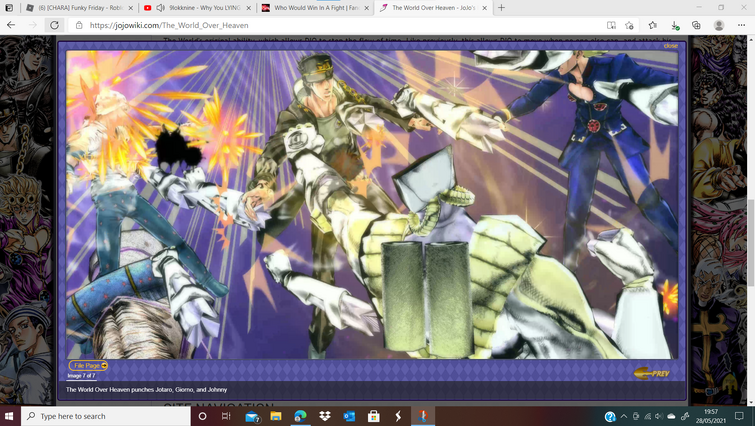Switch to the 9lokknine Why You LYING tab
755x426 pixels.
click(x=197, y=8)
